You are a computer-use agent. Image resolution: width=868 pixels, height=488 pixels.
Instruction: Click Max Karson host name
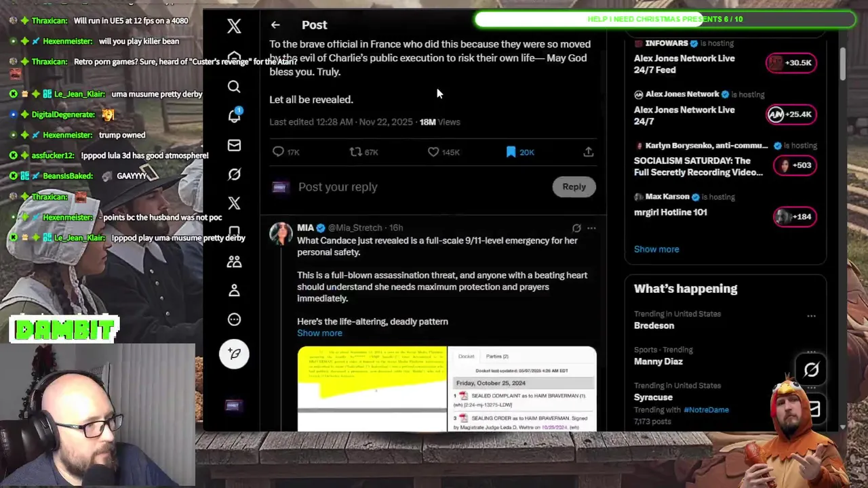(x=667, y=197)
